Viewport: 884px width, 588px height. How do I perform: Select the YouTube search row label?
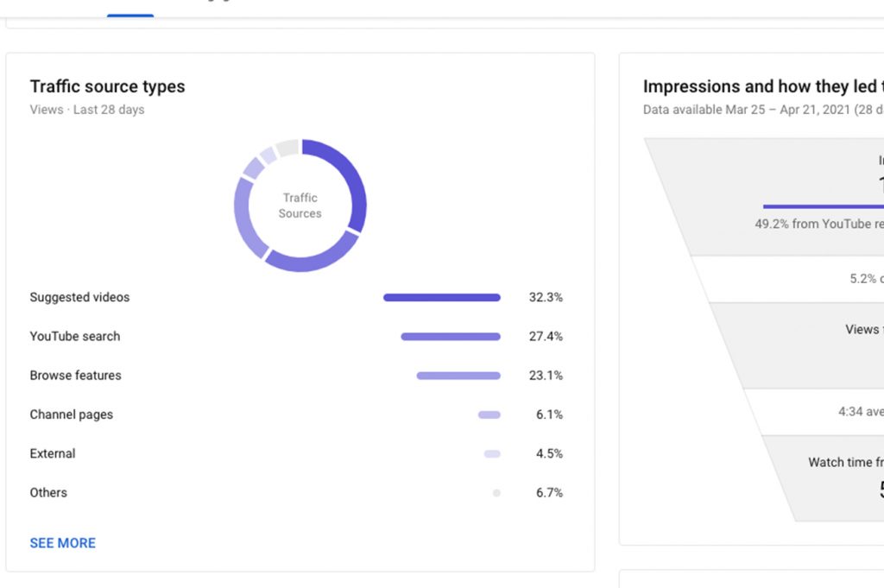tap(75, 336)
